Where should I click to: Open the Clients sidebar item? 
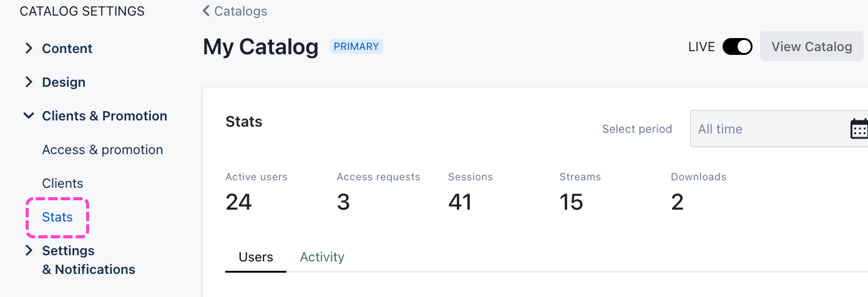coord(62,183)
